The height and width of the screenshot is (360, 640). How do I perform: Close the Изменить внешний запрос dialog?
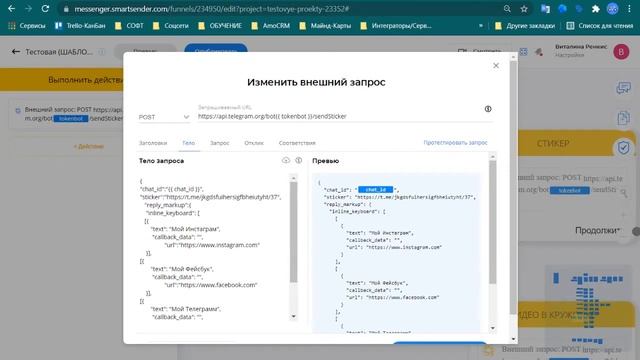(x=496, y=65)
